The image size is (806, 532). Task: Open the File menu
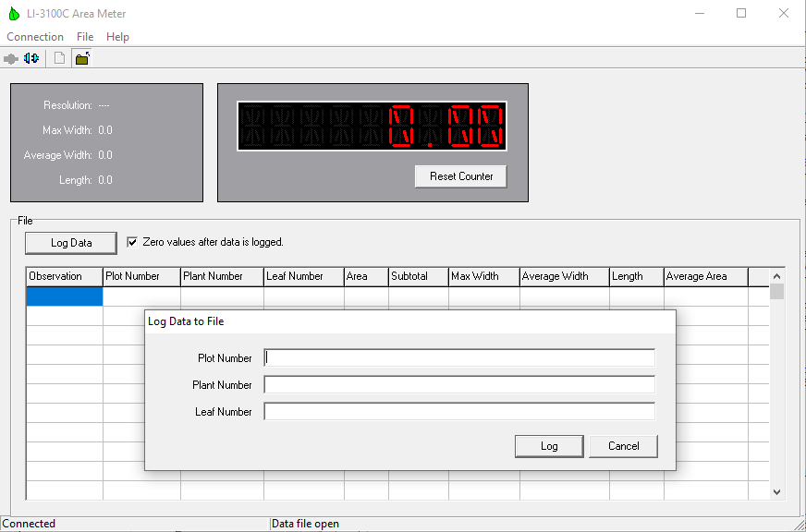pyautogui.click(x=85, y=37)
